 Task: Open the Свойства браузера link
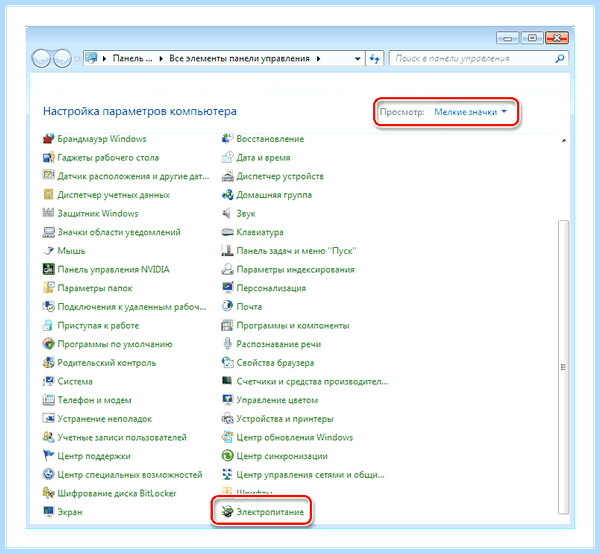pos(275,363)
